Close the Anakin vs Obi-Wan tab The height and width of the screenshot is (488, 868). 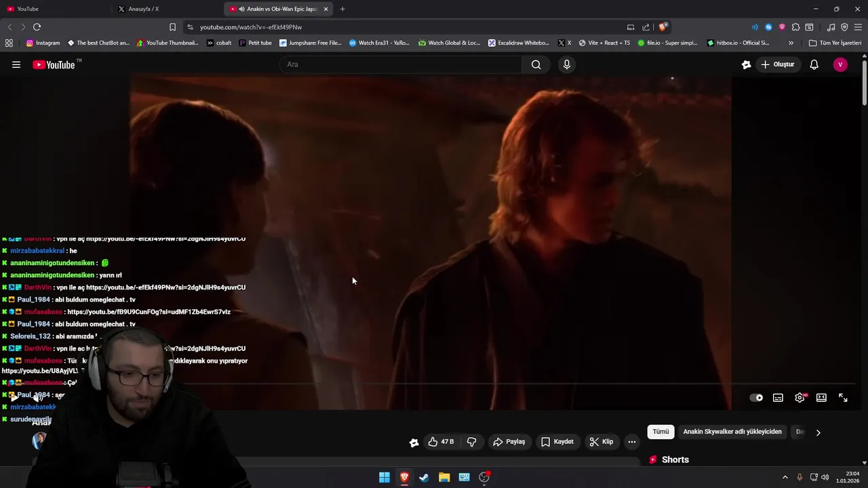coord(326,9)
